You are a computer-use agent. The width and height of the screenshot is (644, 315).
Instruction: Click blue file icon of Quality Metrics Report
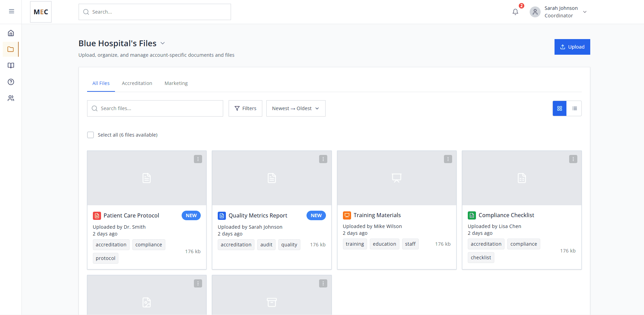(x=222, y=216)
